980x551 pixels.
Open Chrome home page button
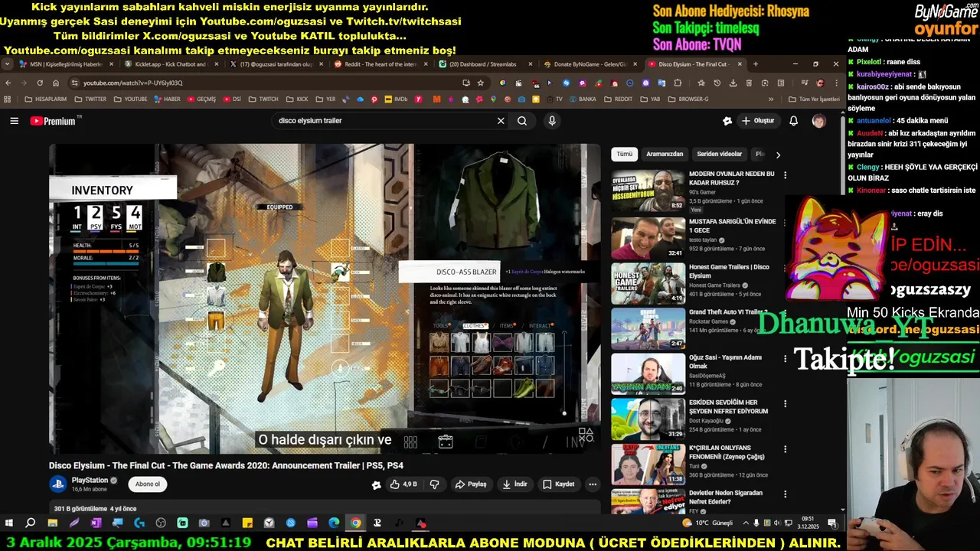click(56, 83)
